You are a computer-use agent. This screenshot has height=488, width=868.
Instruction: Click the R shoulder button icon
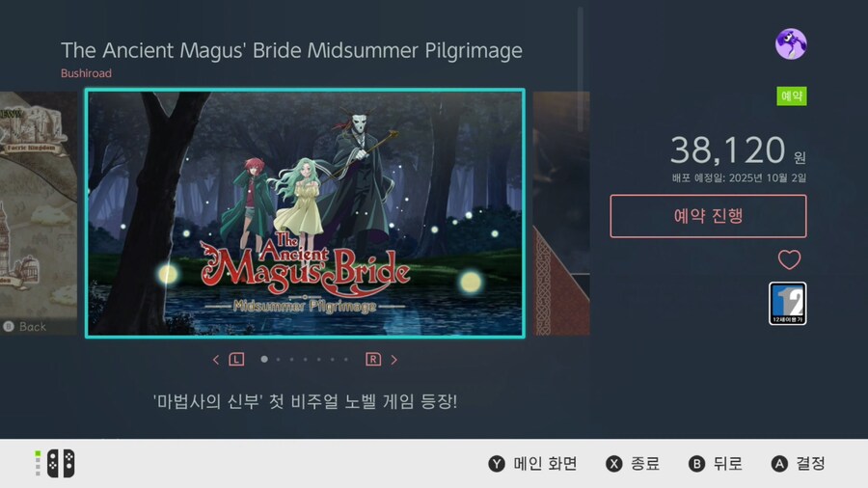point(373,360)
